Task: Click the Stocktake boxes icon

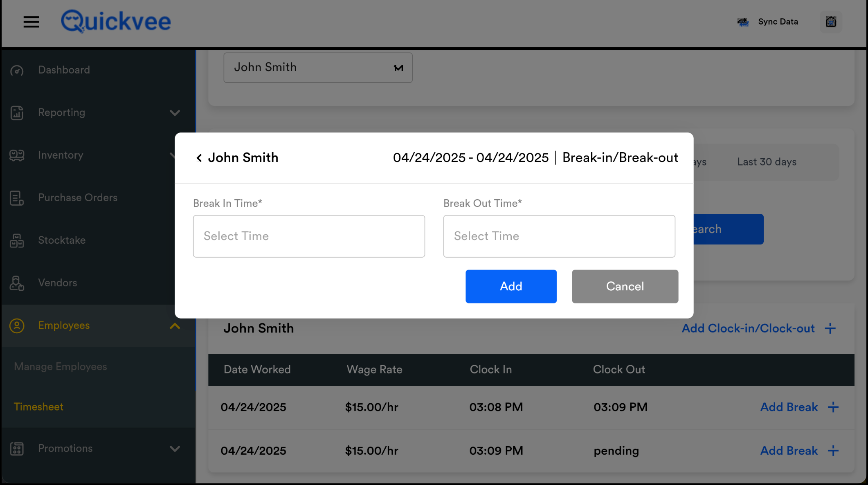Action: 17,240
